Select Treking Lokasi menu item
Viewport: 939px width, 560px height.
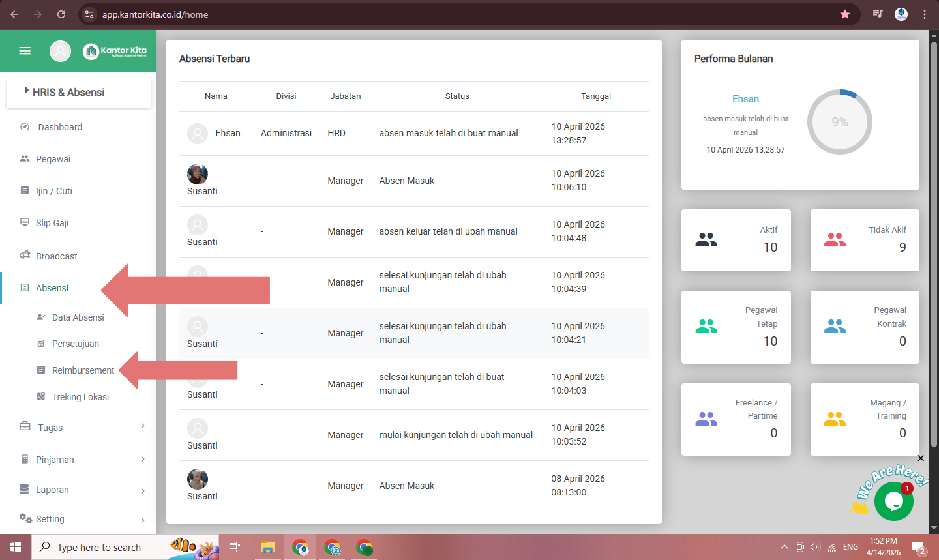point(80,397)
